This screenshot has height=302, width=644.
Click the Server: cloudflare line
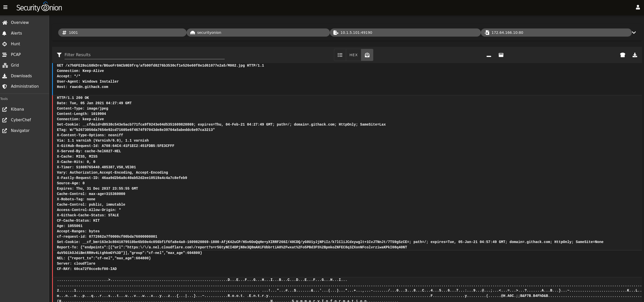76,264
